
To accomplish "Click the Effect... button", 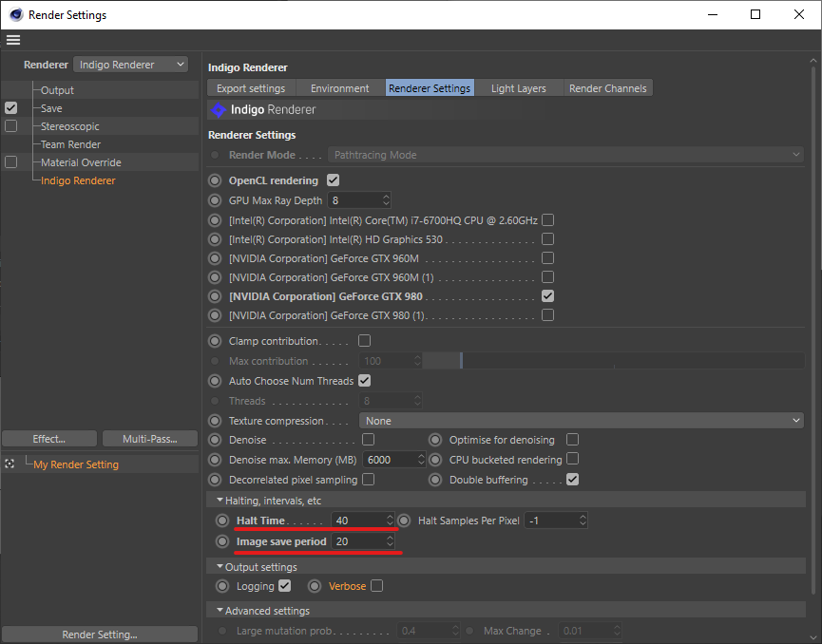I will click(49, 439).
